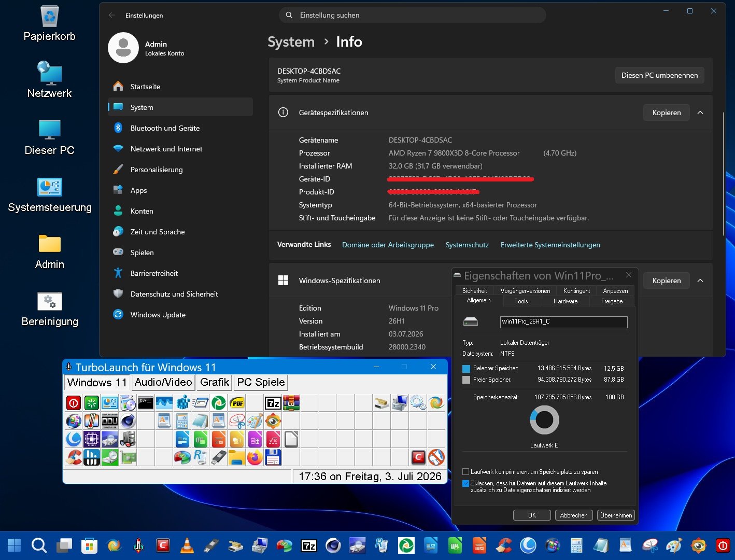Click OK in drive properties dialog
The image size is (735, 560).
pyautogui.click(x=532, y=515)
